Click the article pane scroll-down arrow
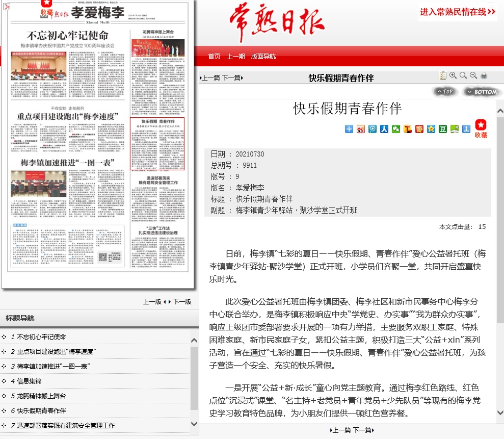Viewport: 504px width, 439px height. point(500,412)
